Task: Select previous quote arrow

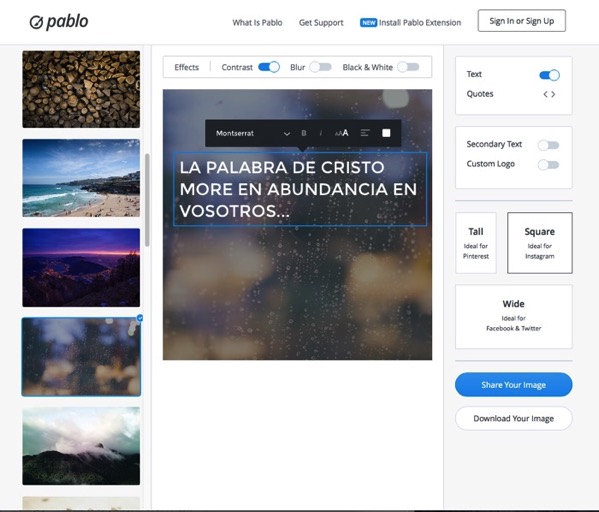Action: point(546,94)
